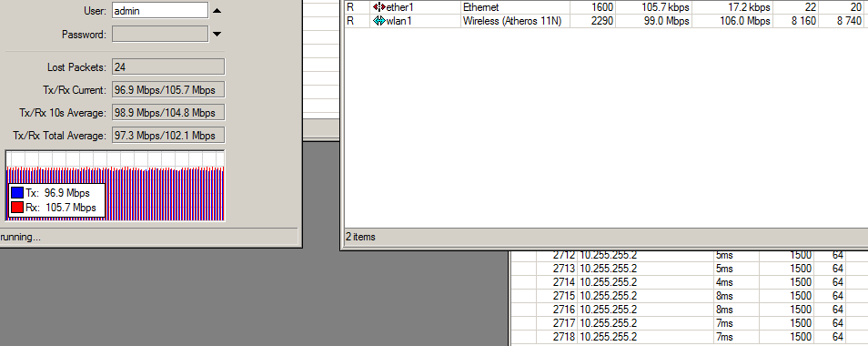Image resolution: width=868 pixels, height=346 pixels.
Task: Click the blue Tx legend swatch
Action: [x=17, y=193]
